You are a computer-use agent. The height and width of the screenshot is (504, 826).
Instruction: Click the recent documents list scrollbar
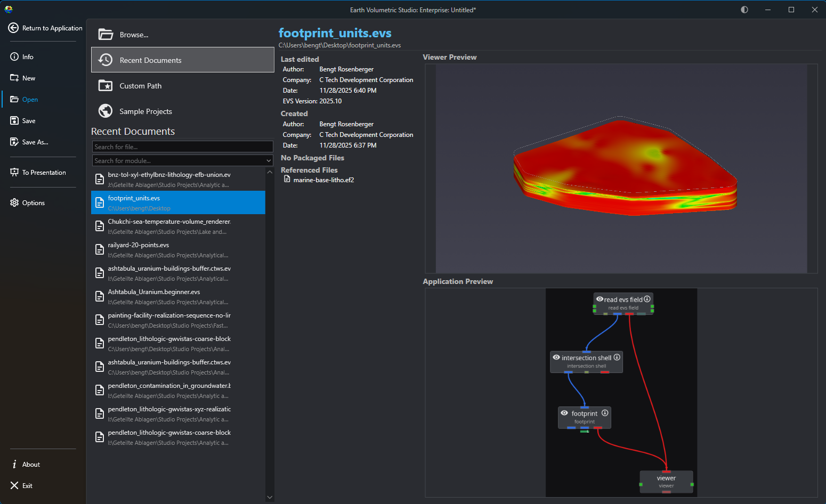[x=270, y=330]
